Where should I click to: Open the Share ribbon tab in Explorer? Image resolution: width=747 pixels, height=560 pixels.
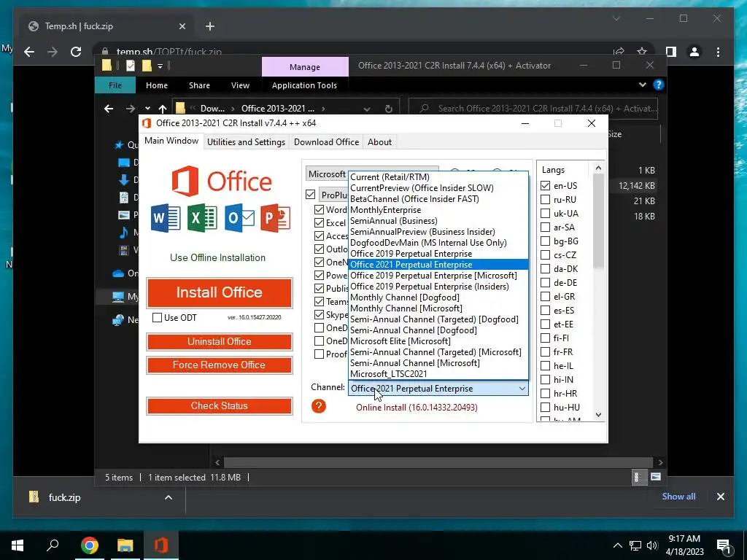[199, 85]
